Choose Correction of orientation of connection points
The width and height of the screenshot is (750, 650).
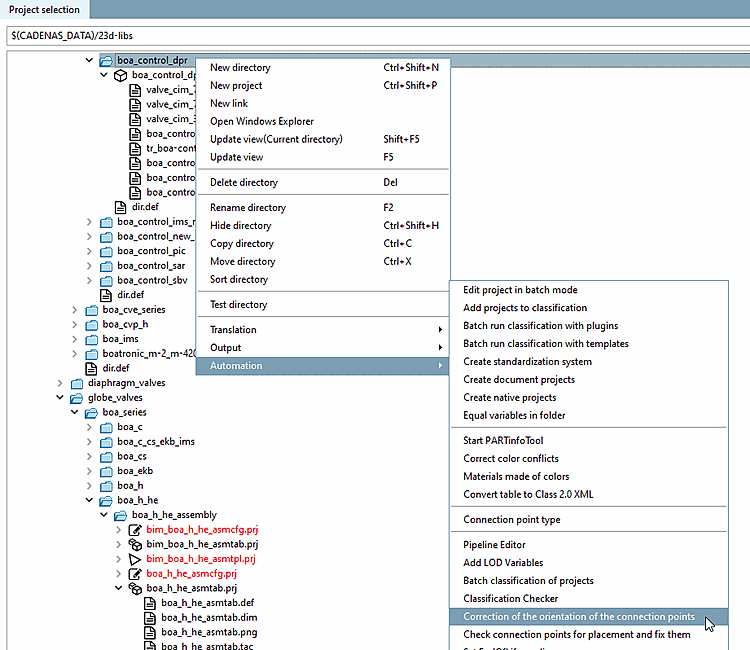(578, 617)
